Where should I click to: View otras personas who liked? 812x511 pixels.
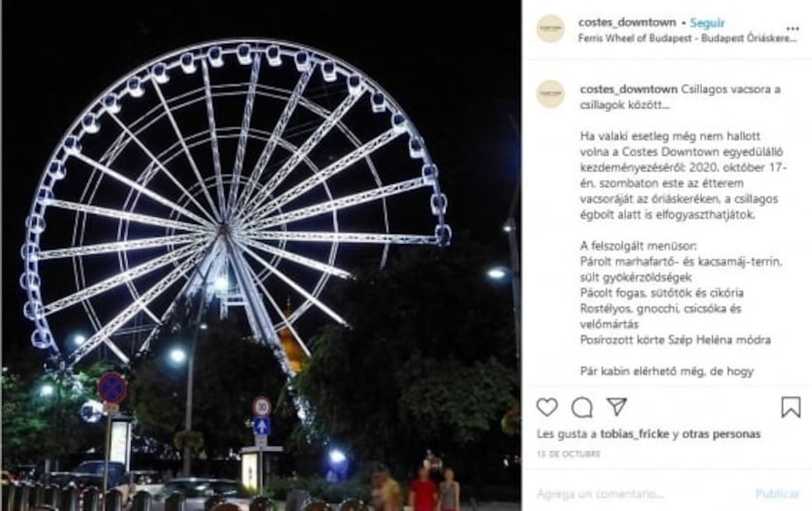(x=720, y=434)
